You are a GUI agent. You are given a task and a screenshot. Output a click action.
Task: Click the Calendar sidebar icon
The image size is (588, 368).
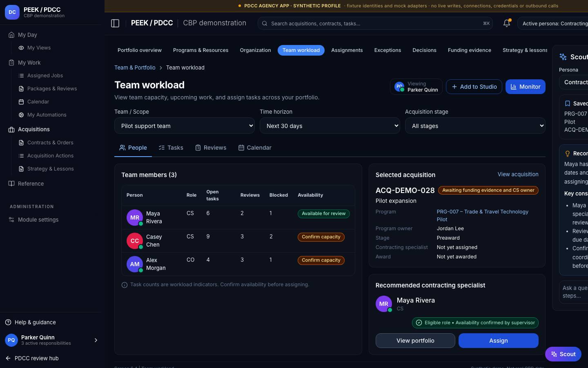21,102
